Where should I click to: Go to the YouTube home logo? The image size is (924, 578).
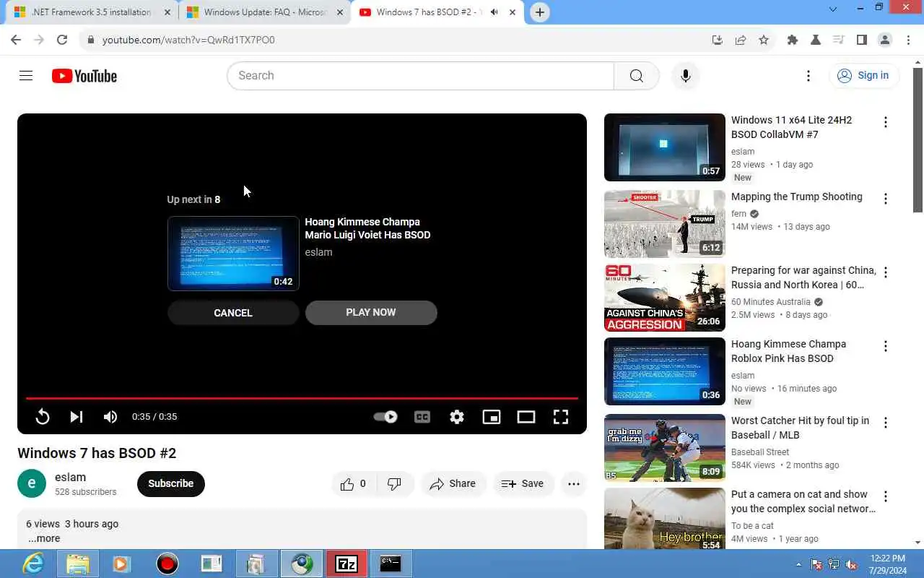point(84,76)
